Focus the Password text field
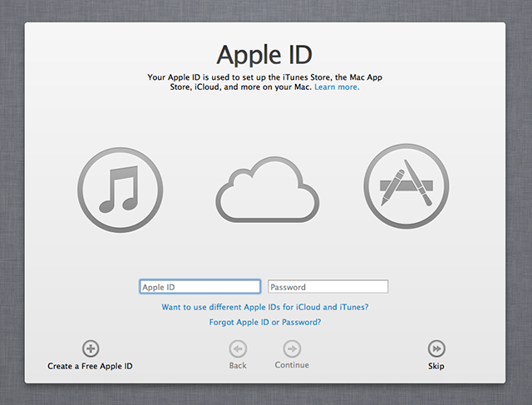 point(328,287)
